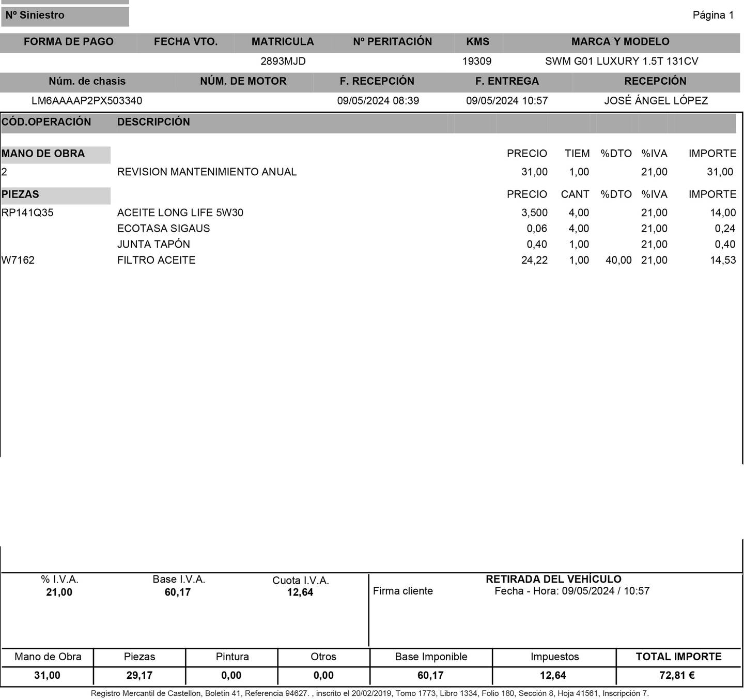The width and height of the screenshot is (744, 700).
Task: Click the FORMA DE PAGO header
Action: (x=69, y=42)
